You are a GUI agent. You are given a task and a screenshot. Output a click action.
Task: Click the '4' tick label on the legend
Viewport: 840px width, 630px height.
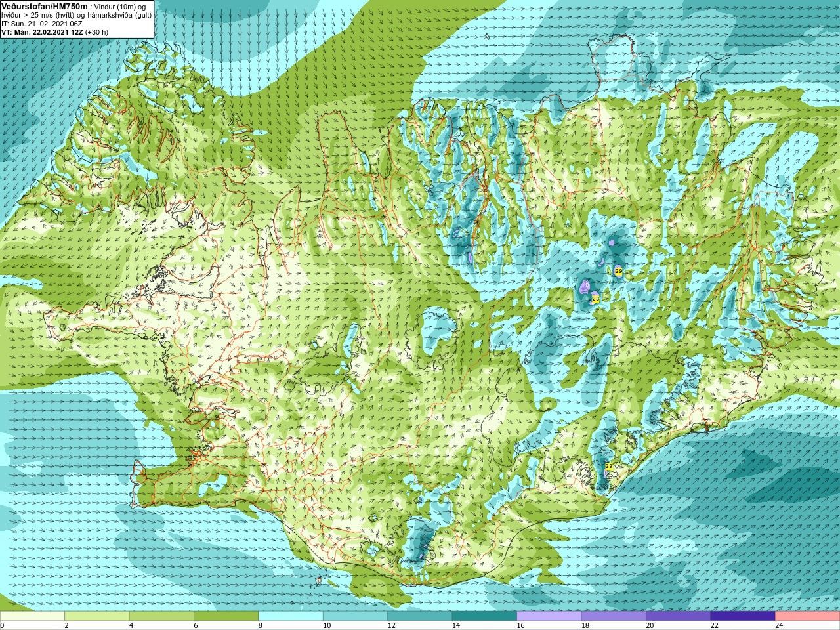(x=131, y=625)
